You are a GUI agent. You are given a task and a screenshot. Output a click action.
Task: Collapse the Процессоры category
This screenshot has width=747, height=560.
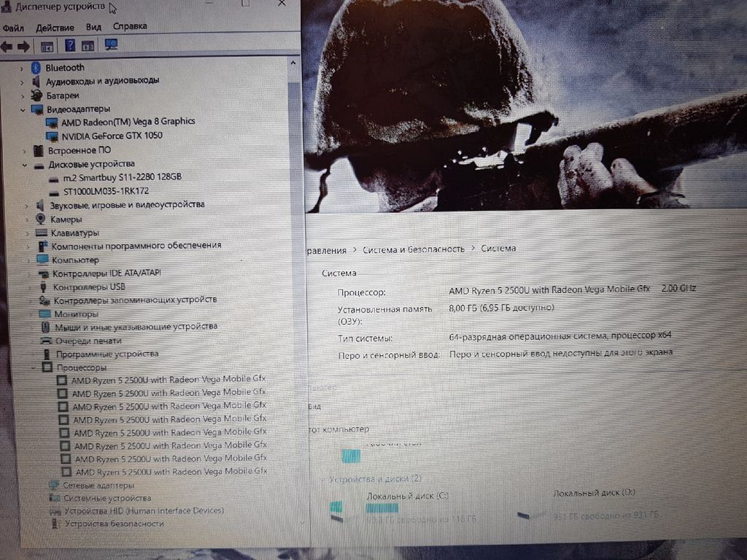click(x=32, y=368)
